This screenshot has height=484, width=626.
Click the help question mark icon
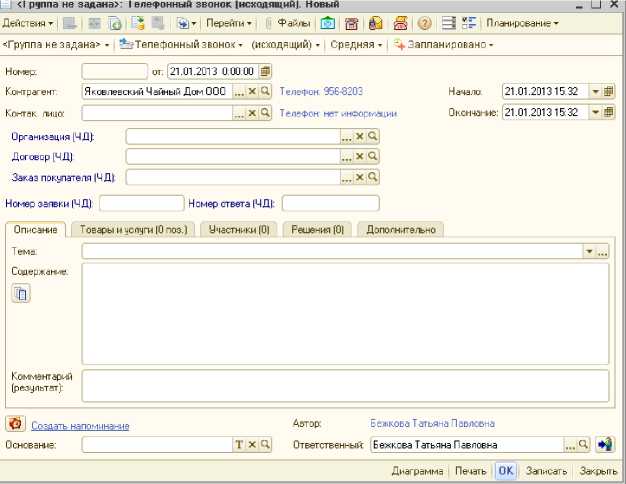[x=424, y=23]
